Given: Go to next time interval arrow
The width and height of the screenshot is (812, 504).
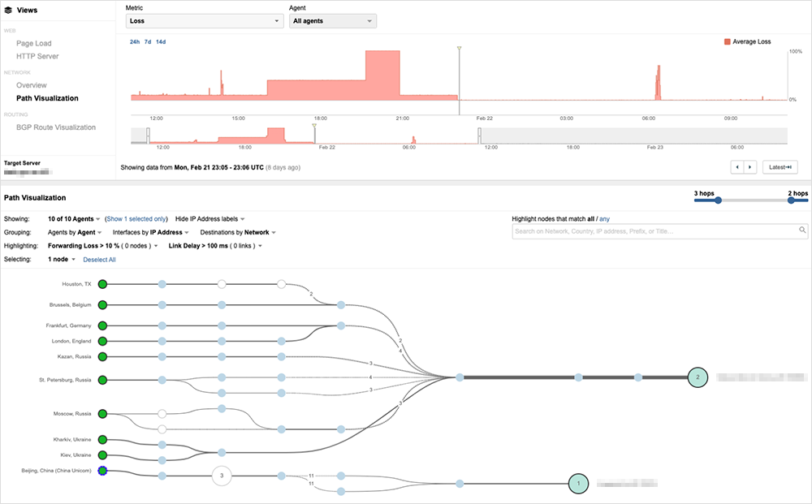Looking at the screenshot, I should 750,167.
